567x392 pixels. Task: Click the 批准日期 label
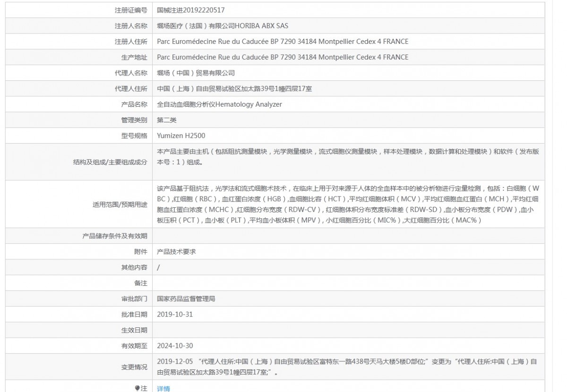pos(135,314)
